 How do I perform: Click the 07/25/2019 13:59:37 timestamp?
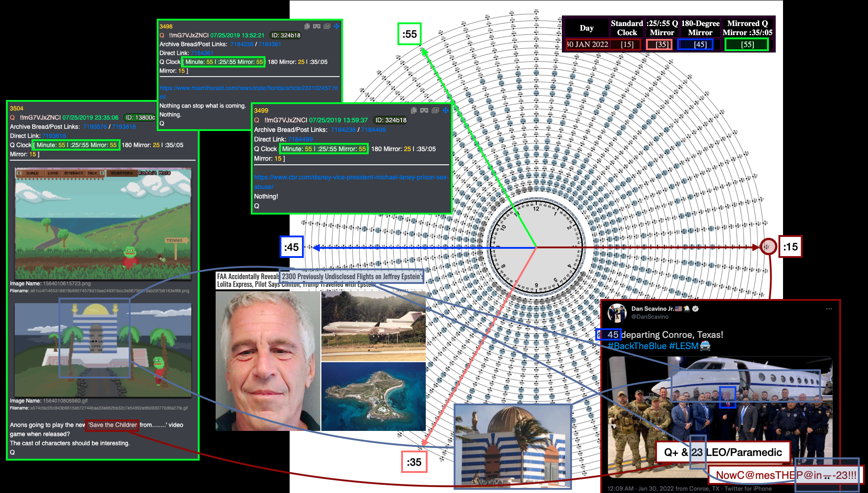[x=338, y=120]
